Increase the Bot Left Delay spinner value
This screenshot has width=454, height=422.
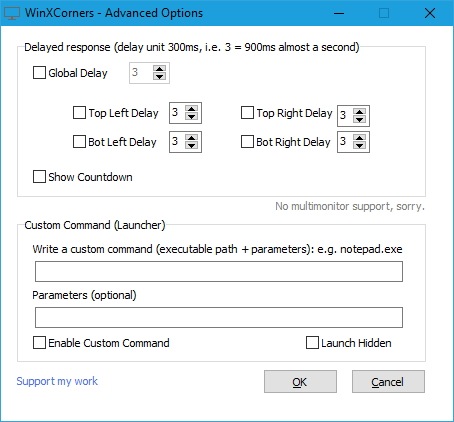pyautogui.click(x=191, y=138)
